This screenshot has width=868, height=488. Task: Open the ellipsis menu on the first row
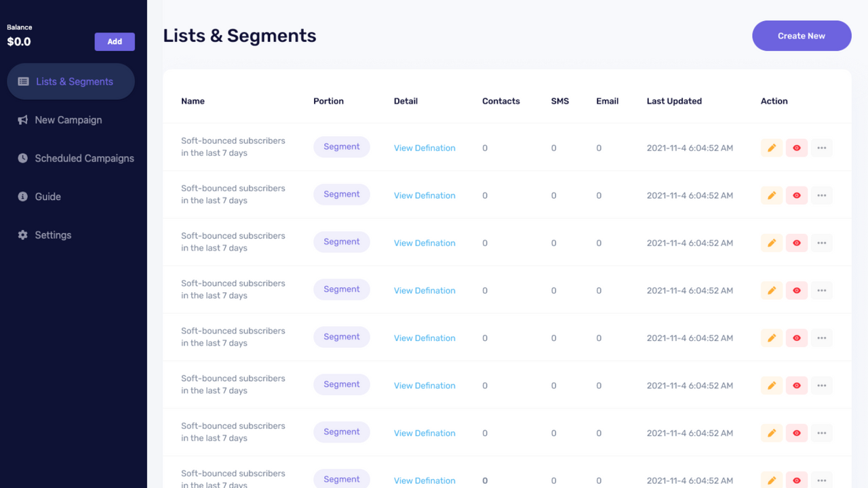click(821, 147)
